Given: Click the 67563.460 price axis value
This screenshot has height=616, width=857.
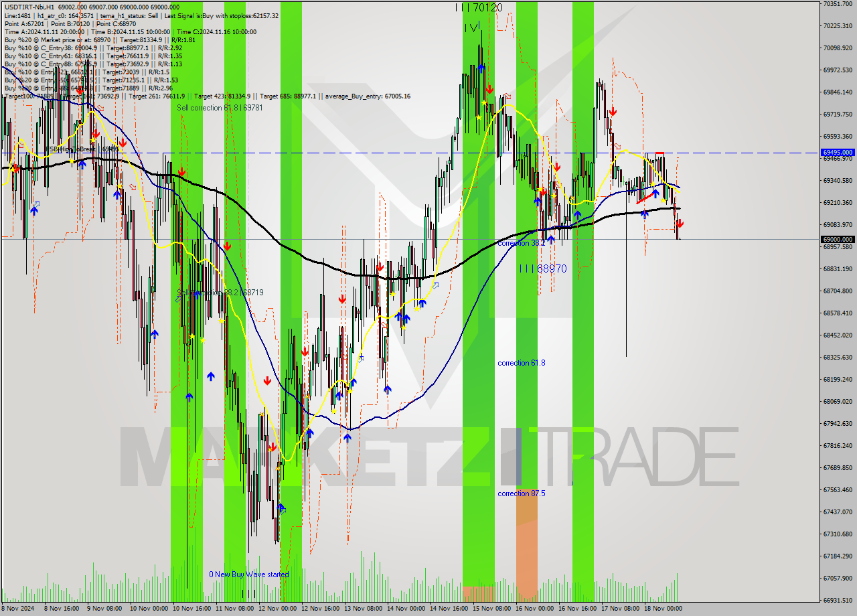Looking at the screenshot, I should pos(838,490).
